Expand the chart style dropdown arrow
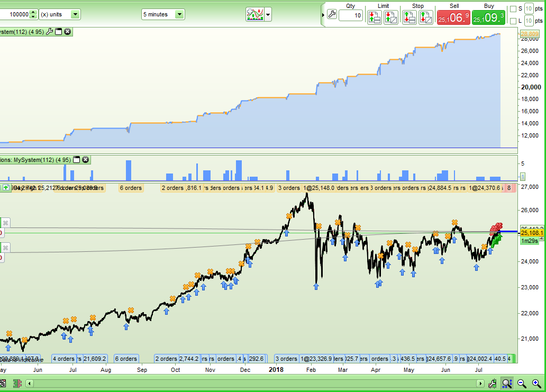 267,14
